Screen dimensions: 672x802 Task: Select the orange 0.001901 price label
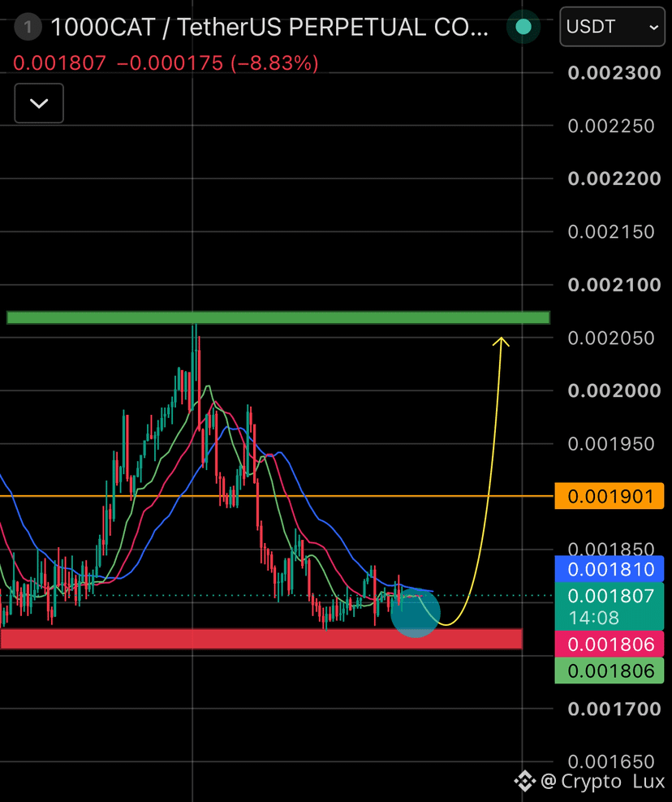click(609, 496)
